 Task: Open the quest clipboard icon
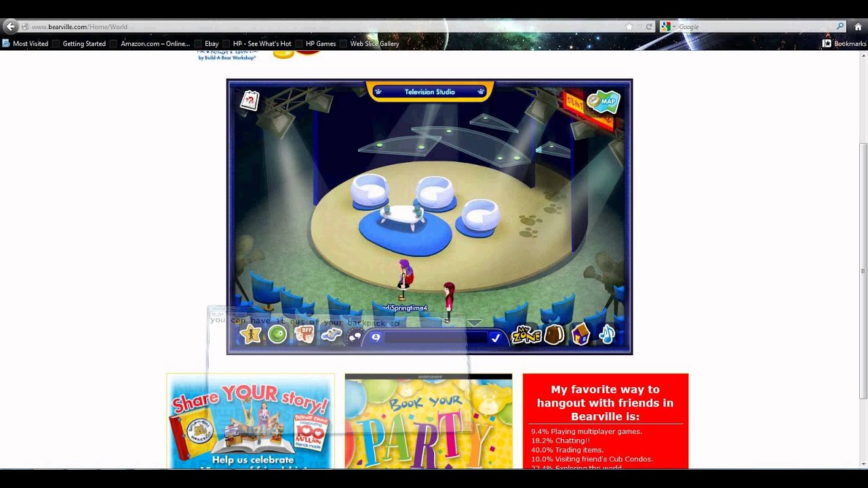coord(250,100)
